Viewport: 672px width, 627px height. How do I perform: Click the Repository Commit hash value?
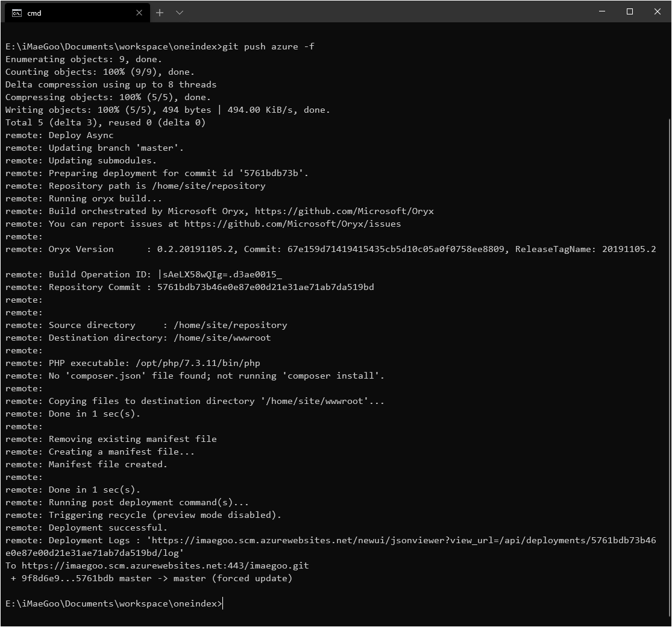pos(265,287)
